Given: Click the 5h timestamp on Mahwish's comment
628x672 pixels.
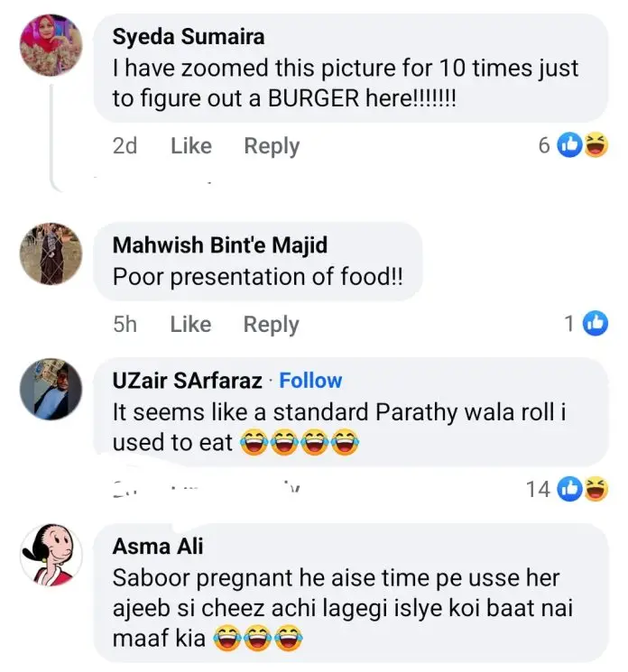Looking at the screenshot, I should 125,325.
